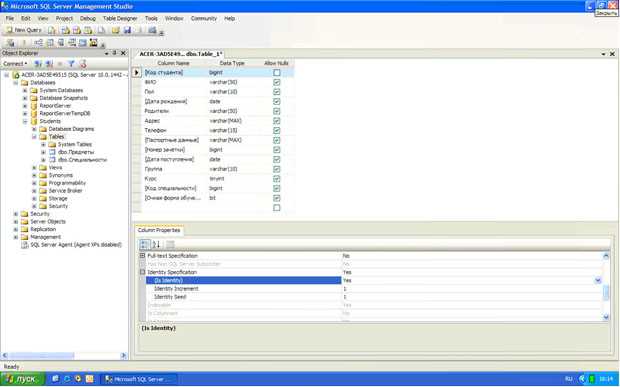Uncheck Allow Nulls for Адрес column
Screen dimensions: 620x387
[277, 121]
